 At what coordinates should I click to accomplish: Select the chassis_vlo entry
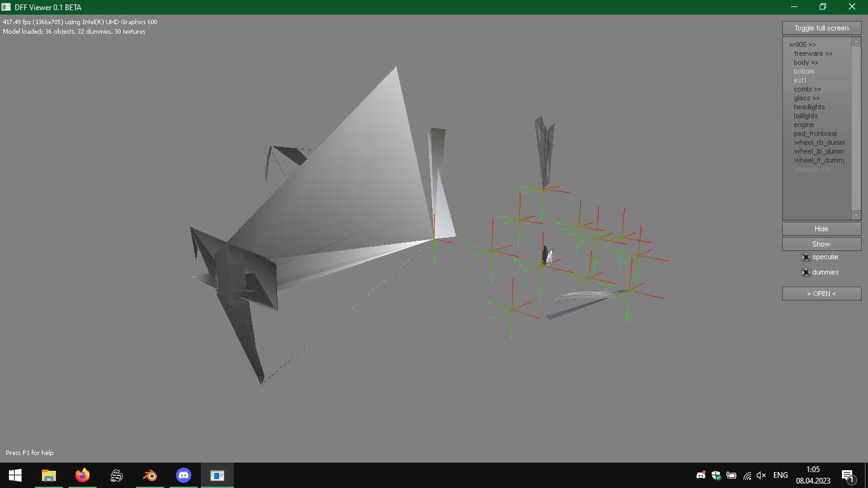click(x=812, y=169)
